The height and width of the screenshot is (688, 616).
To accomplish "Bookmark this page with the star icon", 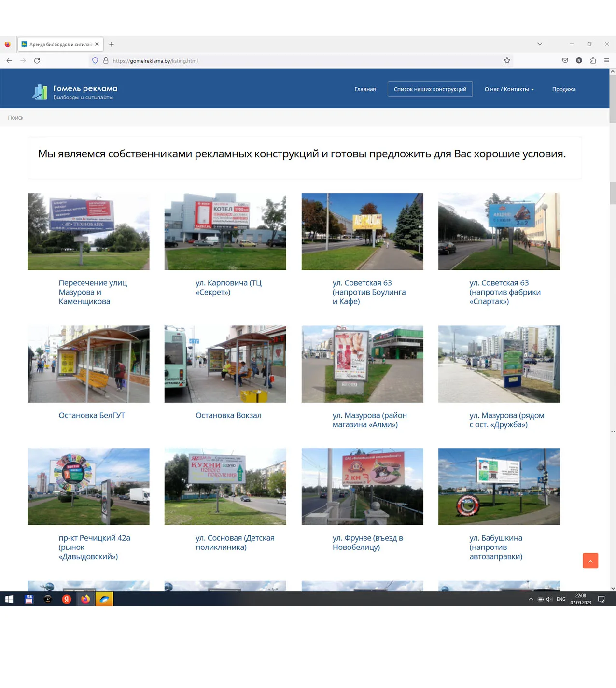I will (x=507, y=61).
